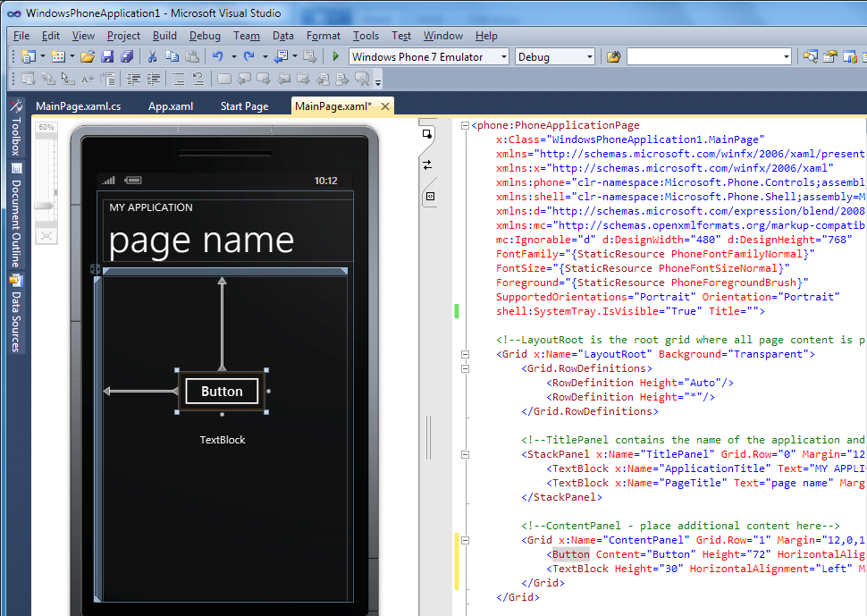Click the designer zoom slider thumb
867x616 pixels.
46,205
